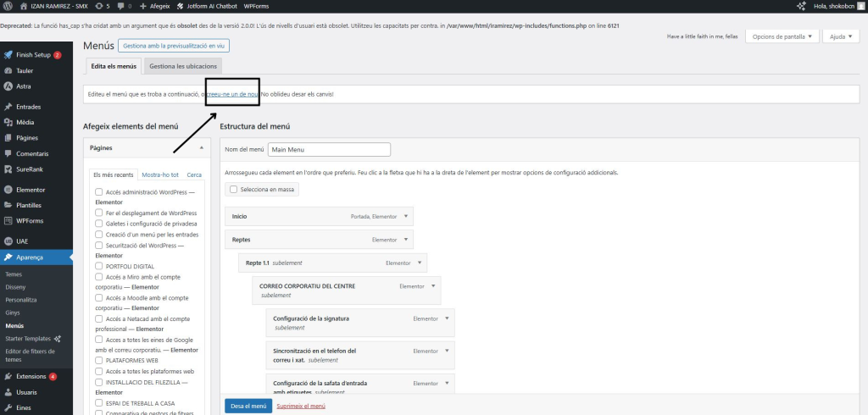The height and width of the screenshot is (415, 868).
Task: Open the Usuaris sidebar icon
Action: (x=8, y=392)
